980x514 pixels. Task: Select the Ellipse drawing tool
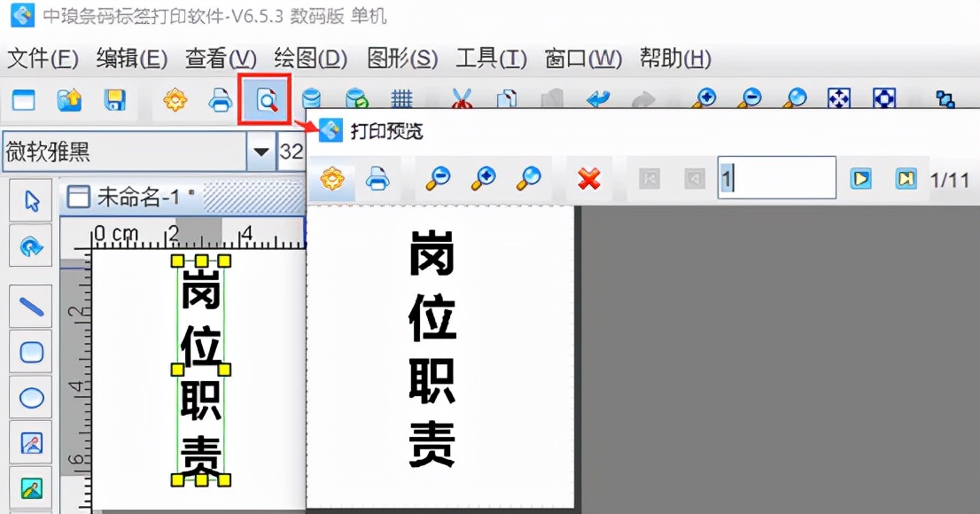[30, 398]
